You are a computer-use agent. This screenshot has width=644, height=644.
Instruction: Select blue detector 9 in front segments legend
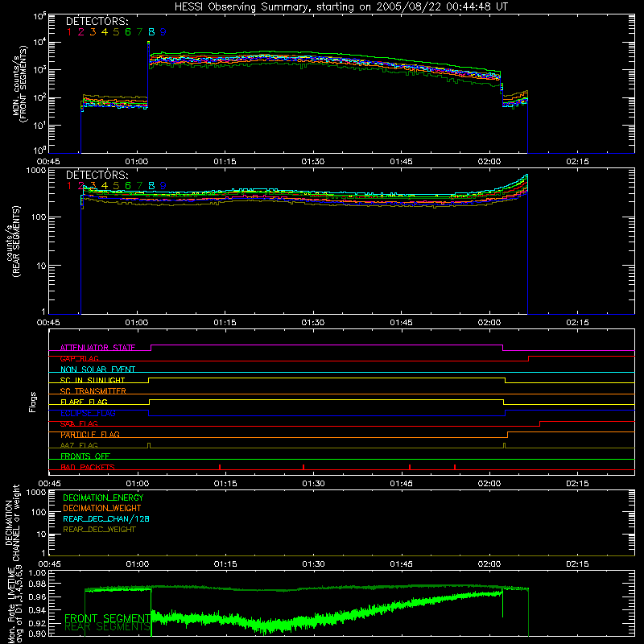[x=163, y=32]
